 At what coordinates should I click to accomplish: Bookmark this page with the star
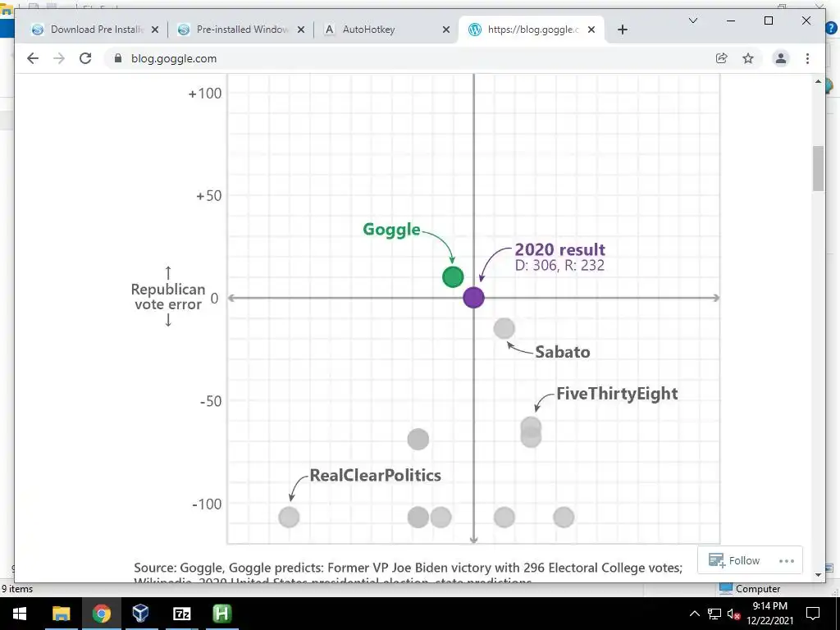pos(748,58)
